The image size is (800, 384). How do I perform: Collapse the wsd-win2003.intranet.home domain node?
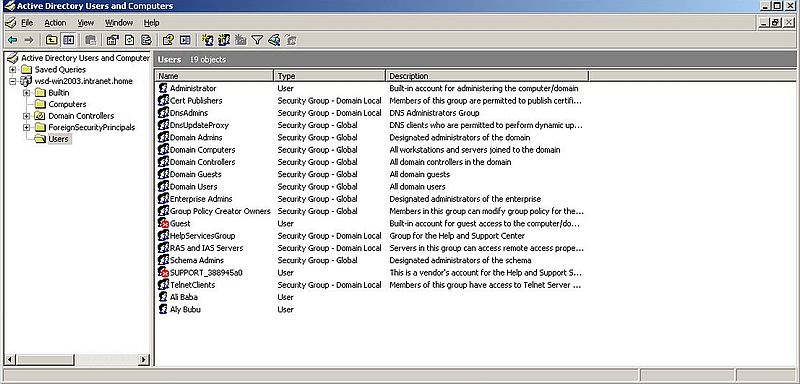pos(13,81)
